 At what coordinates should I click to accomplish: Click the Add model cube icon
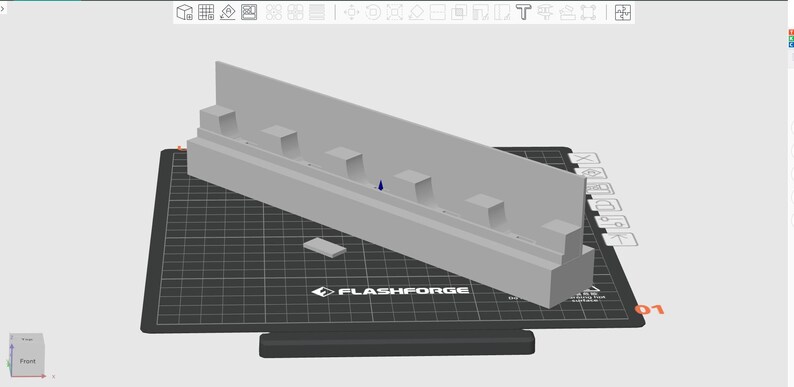point(184,12)
